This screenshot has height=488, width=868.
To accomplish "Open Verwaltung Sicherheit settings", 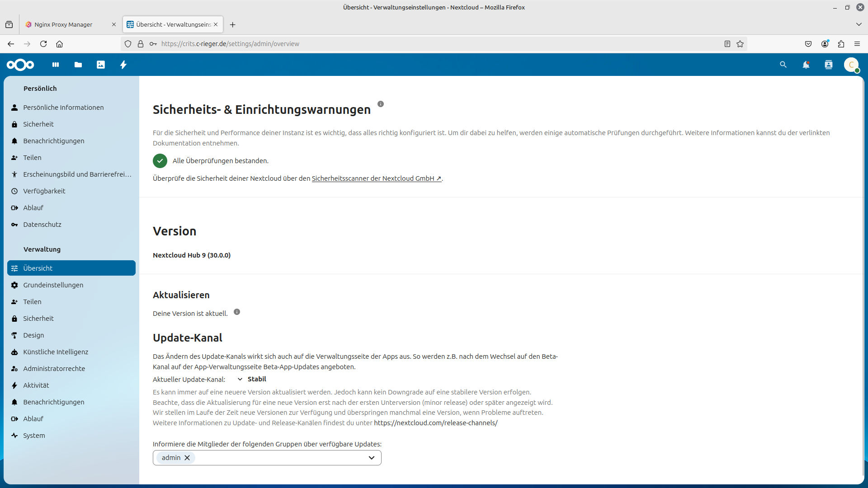I will tap(71, 319).
